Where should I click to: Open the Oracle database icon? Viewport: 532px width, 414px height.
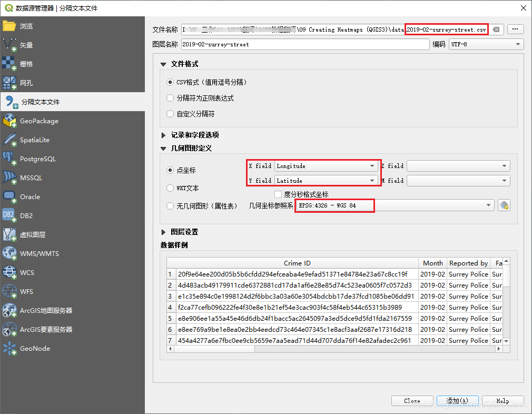pos(9,197)
